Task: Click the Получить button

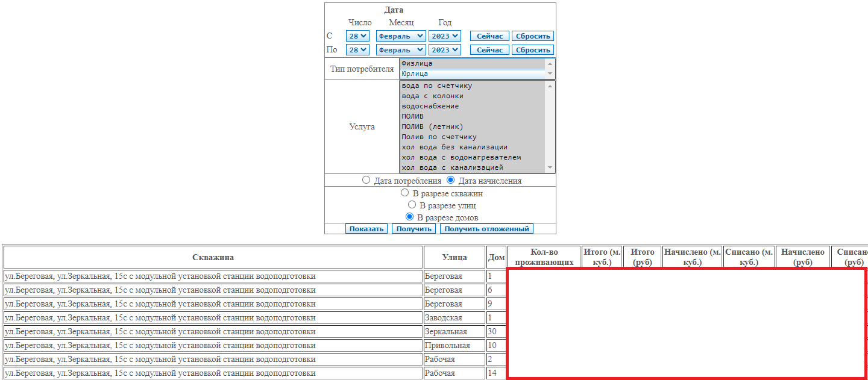Action: [x=414, y=229]
